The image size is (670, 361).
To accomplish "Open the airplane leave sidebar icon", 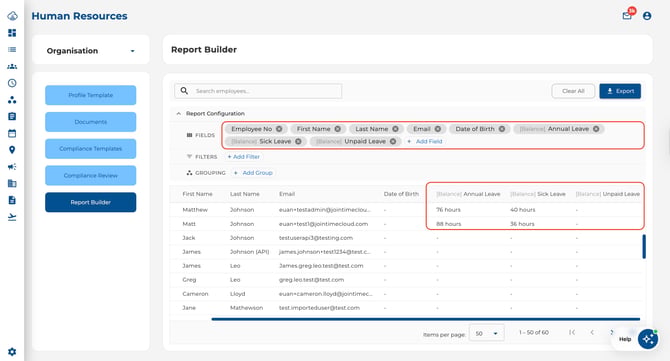I will (12, 217).
